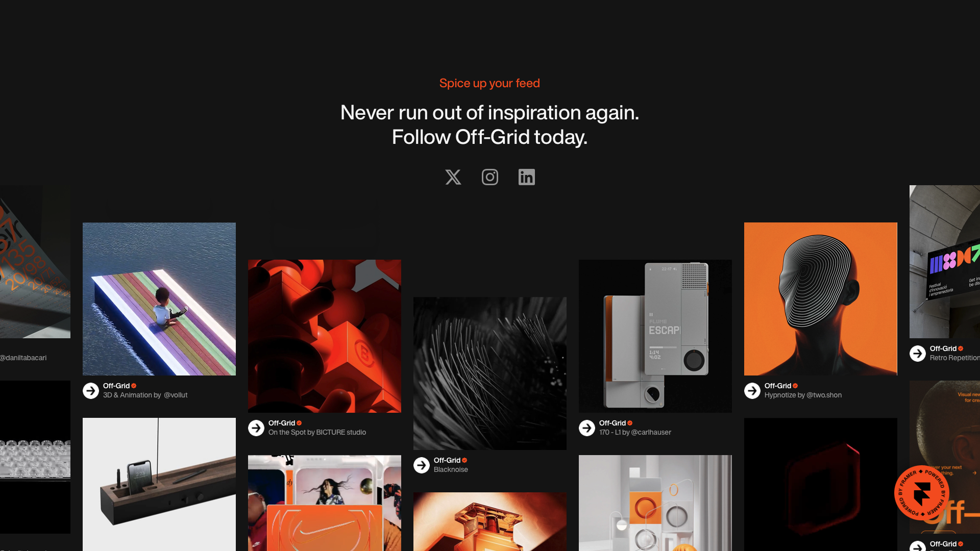Click arrow icon beside 170 - L1 post

click(587, 428)
